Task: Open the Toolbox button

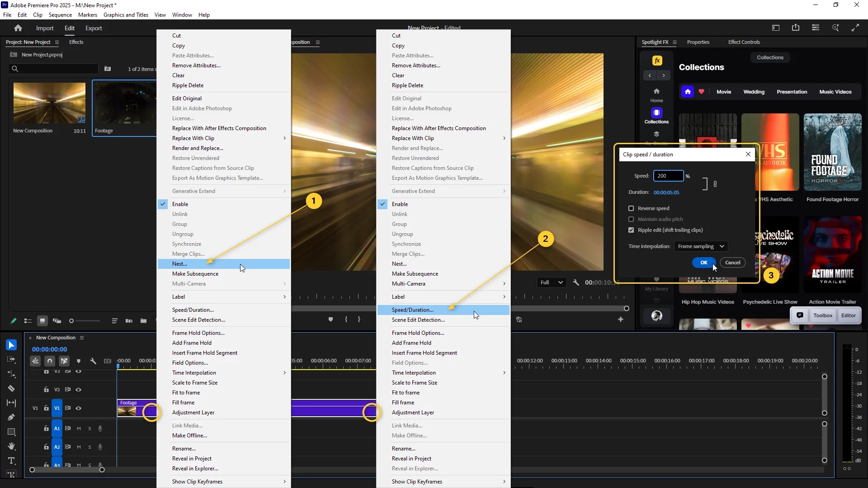Action: (823, 315)
